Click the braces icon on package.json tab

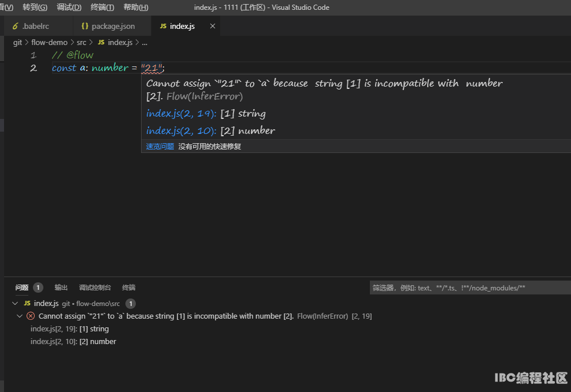point(85,27)
